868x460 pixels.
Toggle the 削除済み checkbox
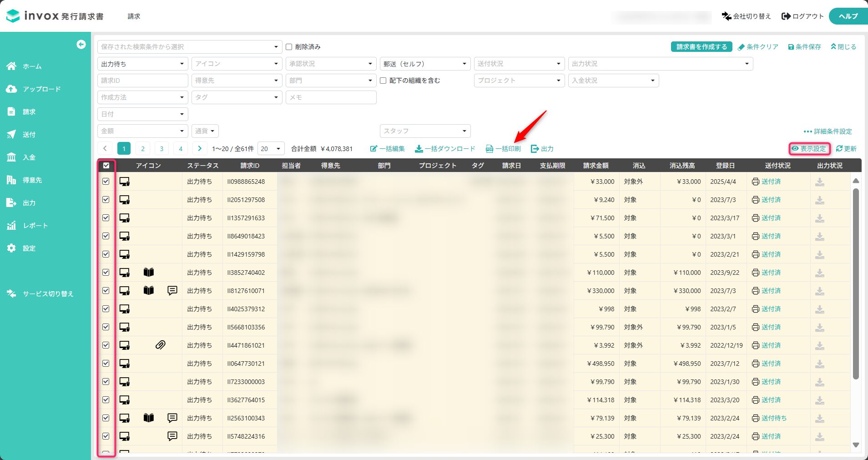coord(289,47)
